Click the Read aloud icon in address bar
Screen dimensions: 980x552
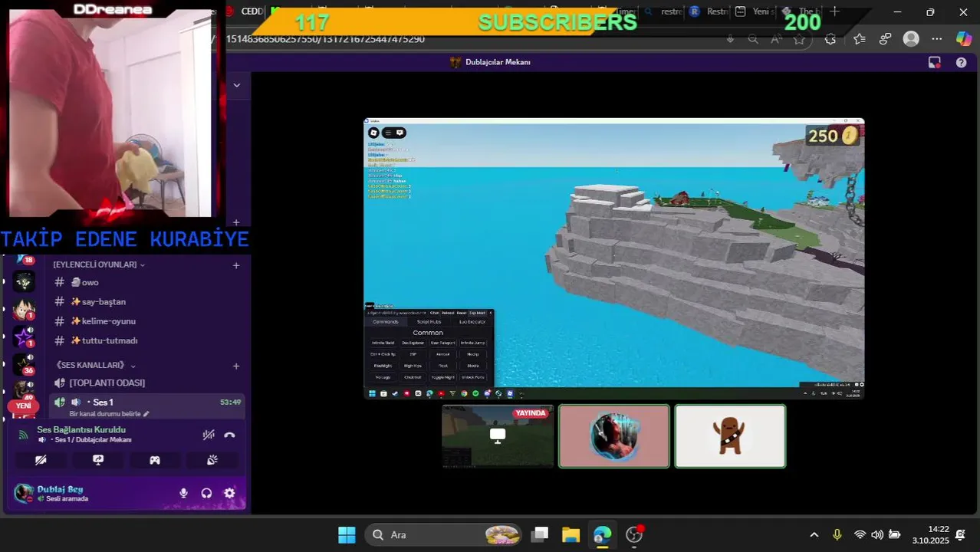[x=776, y=38]
